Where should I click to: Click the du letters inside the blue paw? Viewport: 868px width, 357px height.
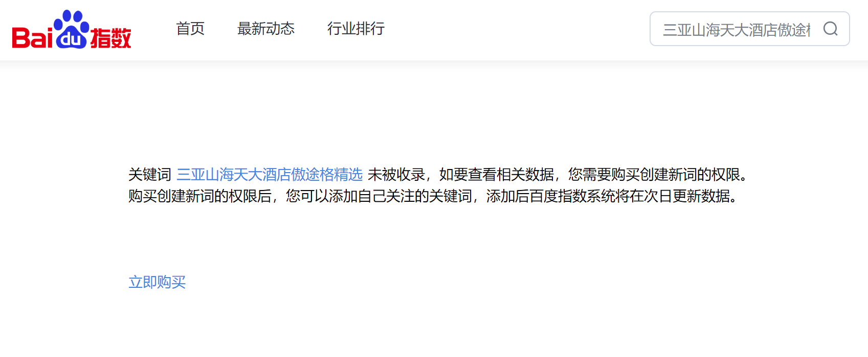[72, 40]
